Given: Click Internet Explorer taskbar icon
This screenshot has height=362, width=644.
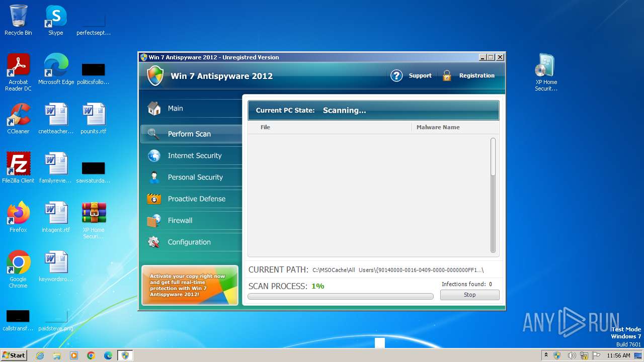Looking at the screenshot, I should point(40,355).
